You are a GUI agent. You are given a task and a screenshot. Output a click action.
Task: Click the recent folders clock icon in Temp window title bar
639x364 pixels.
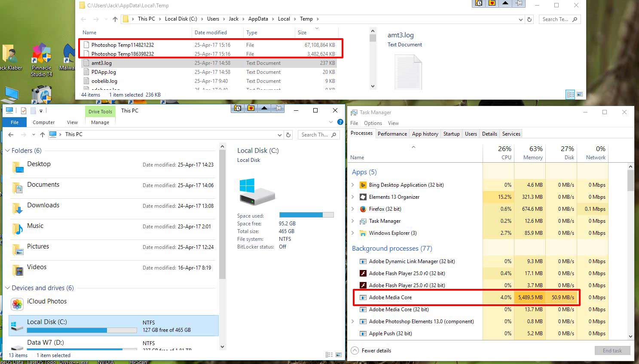[x=479, y=3]
